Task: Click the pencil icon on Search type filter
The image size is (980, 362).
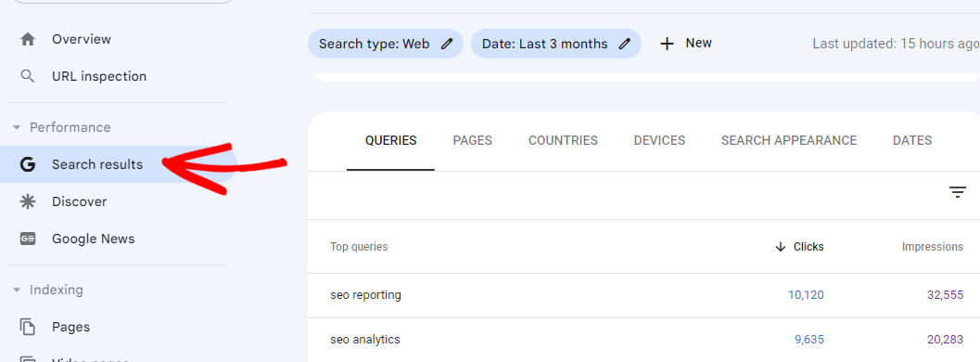Action: [446, 44]
